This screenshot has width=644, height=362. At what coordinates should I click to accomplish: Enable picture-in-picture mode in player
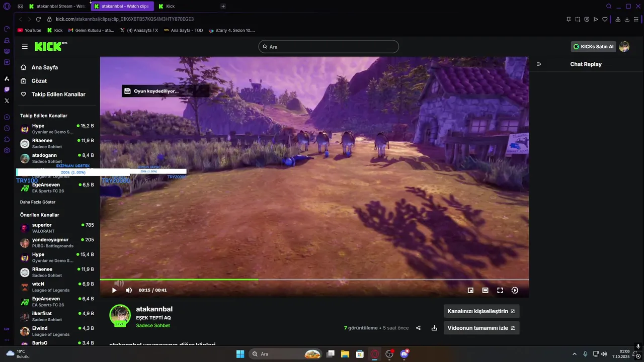point(470,290)
